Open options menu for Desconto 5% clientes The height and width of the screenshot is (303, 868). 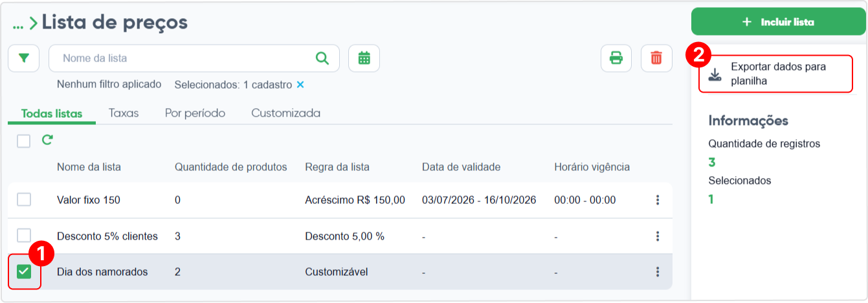(658, 236)
